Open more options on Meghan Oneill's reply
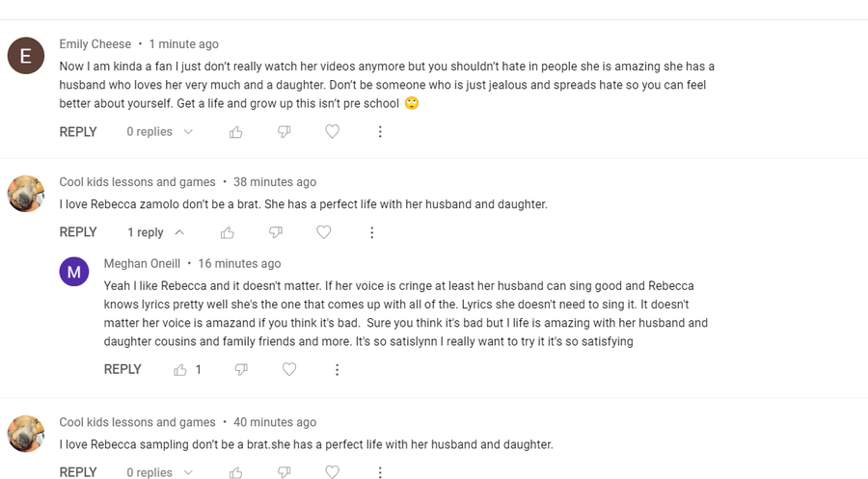 (x=337, y=369)
